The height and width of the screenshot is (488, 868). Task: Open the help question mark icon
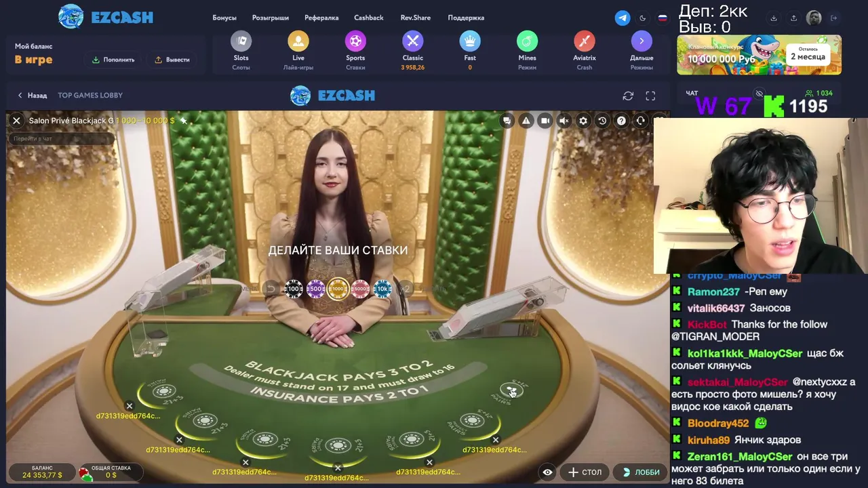pos(621,121)
